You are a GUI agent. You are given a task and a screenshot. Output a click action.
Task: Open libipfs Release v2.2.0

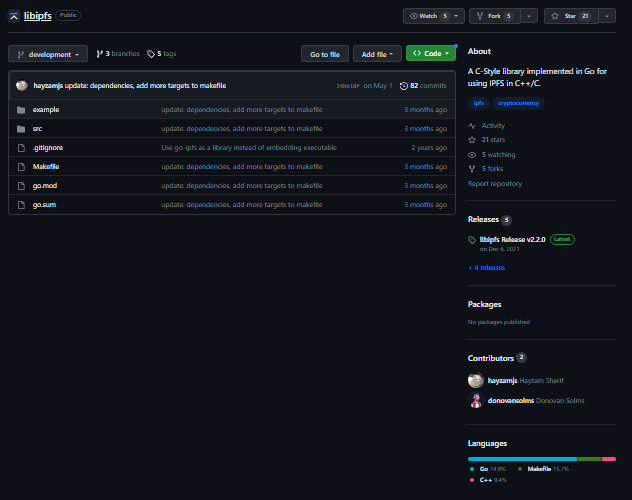tap(512, 239)
